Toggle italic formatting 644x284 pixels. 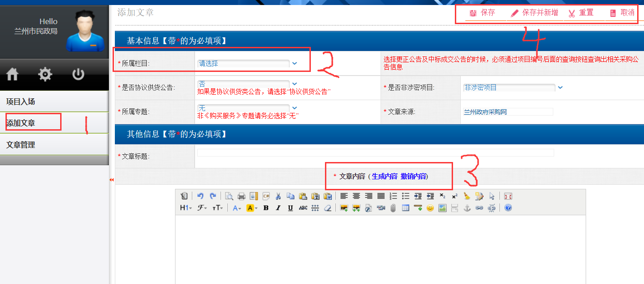point(278,208)
